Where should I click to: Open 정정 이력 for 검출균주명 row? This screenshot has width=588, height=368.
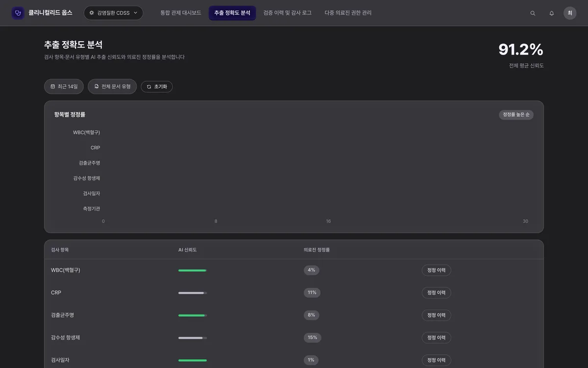coord(436,315)
